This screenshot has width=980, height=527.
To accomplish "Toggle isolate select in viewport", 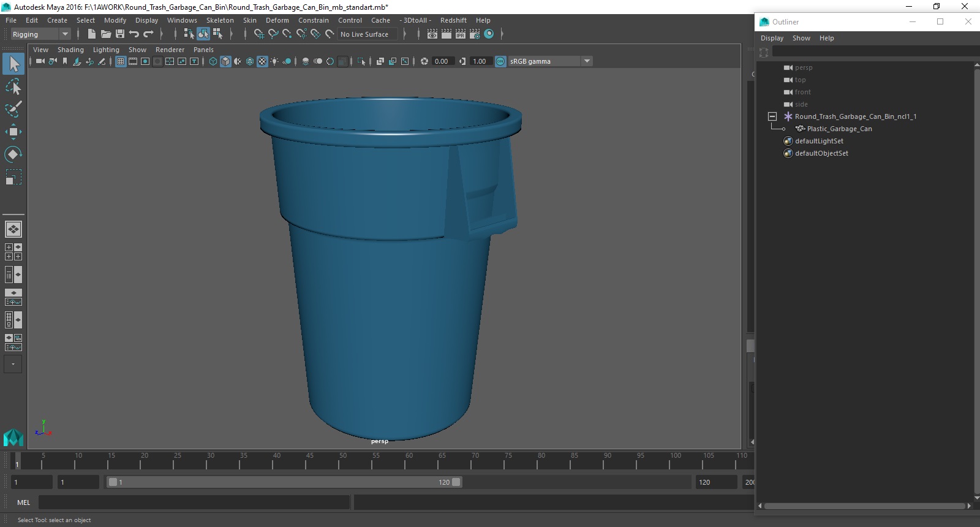I will pyautogui.click(x=361, y=61).
